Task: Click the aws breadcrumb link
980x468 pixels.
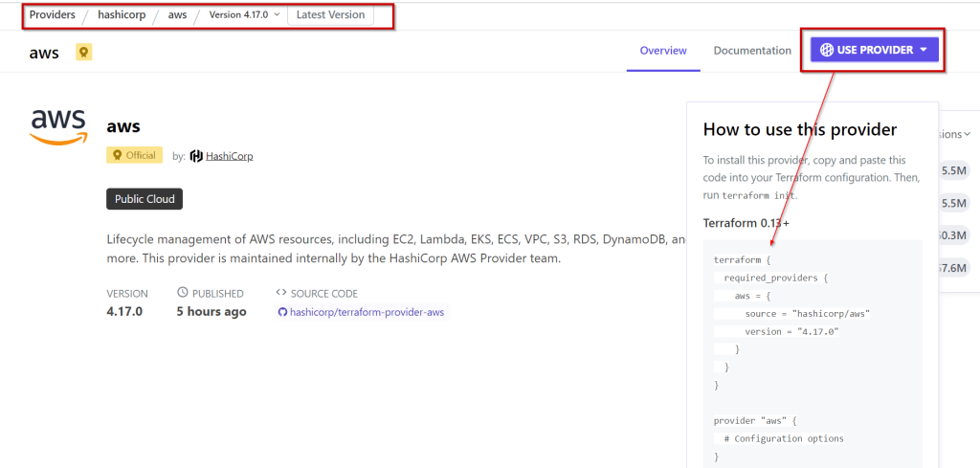Action: coord(177,15)
